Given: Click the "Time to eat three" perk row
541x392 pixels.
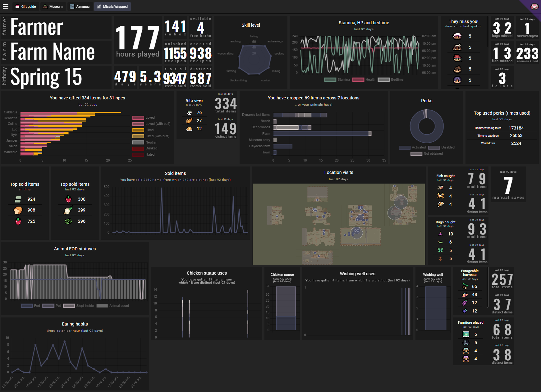Looking at the screenshot, I should point(502,135).
